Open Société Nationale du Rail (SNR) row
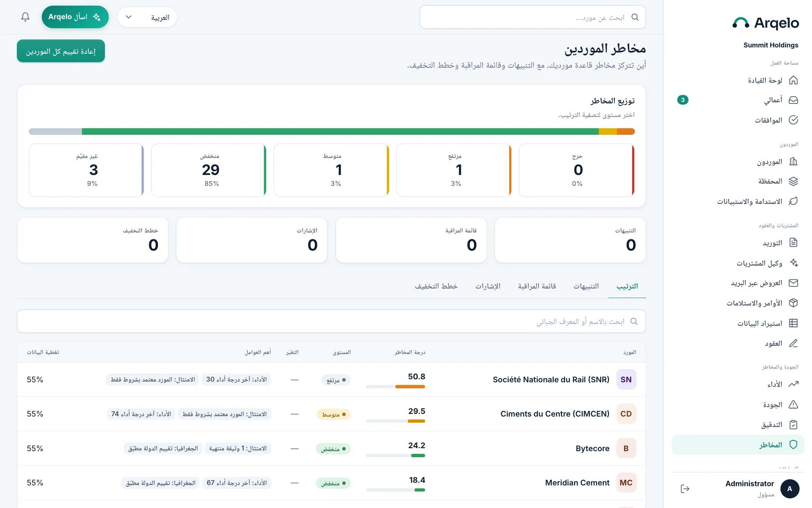Screen dimensions: 812x508 tap(332, 380)
